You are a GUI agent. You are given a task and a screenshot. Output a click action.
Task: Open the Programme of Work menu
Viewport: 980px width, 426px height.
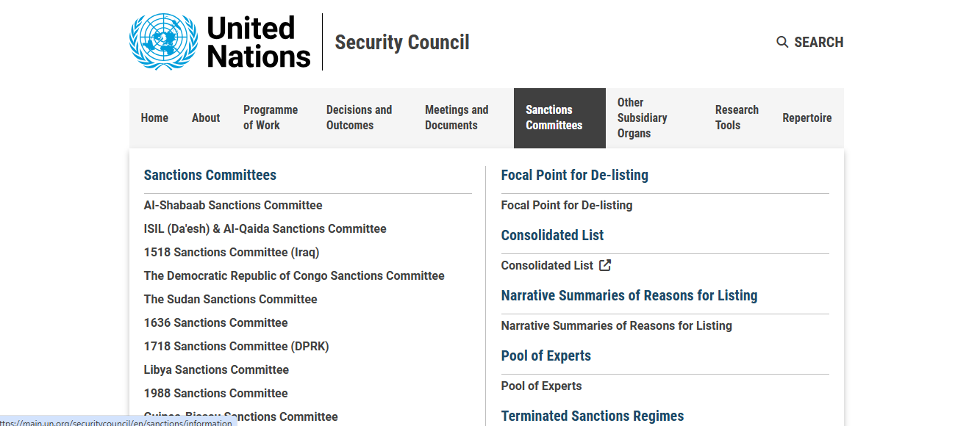[271, 118]
